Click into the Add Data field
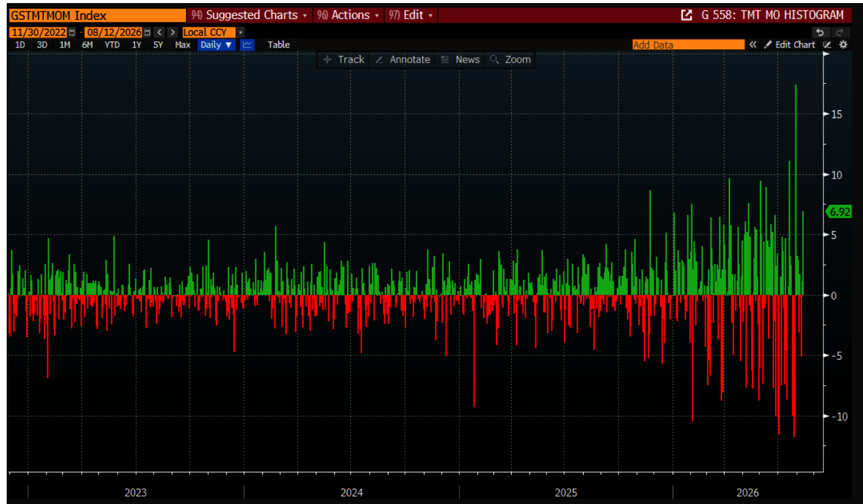The width and height of the screenshot is (863, 504). (x=689, y=44)
